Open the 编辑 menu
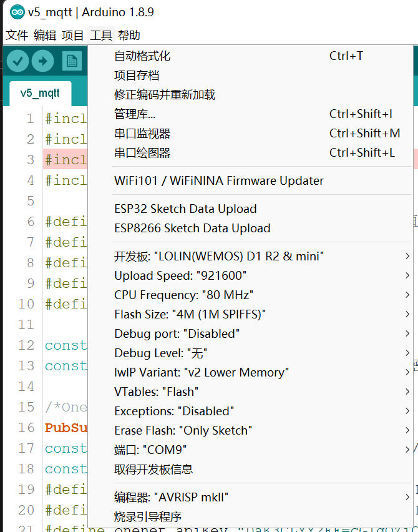 (x=45, y=36)
